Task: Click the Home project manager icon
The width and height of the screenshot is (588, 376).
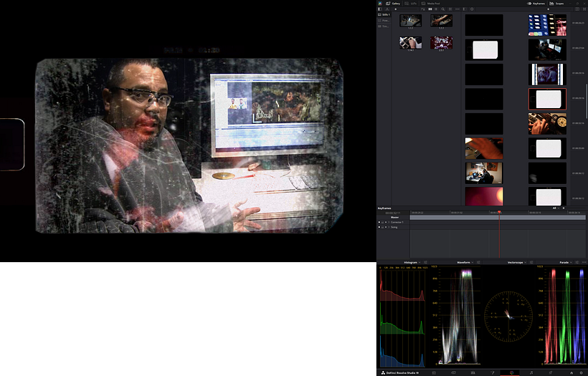Action: tap(572, 372)
